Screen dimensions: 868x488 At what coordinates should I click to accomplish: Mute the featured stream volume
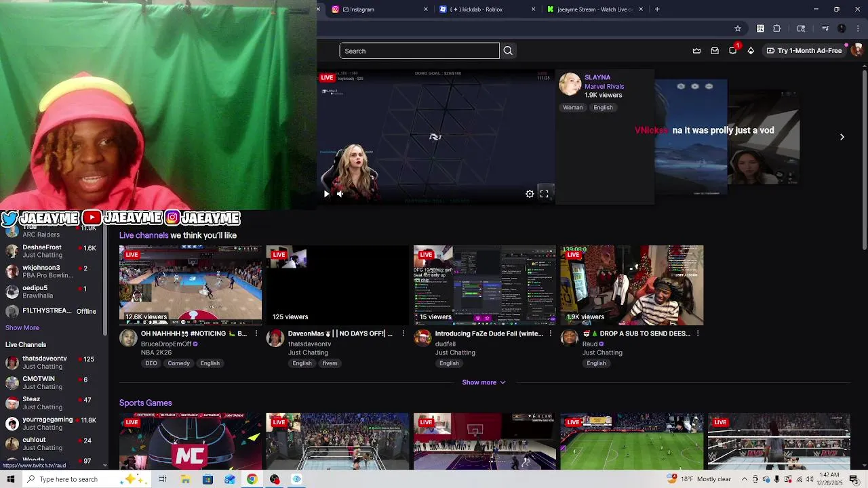340,194
